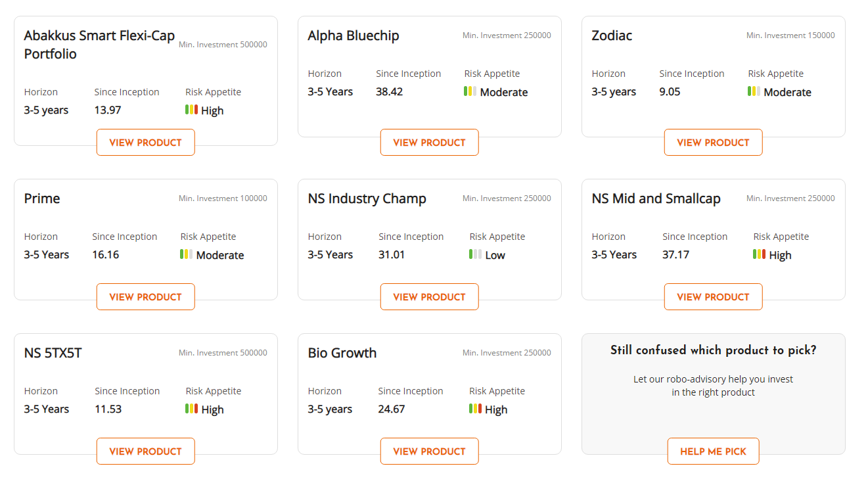Select the Alpha Bluechip card title

pos(354,35)
